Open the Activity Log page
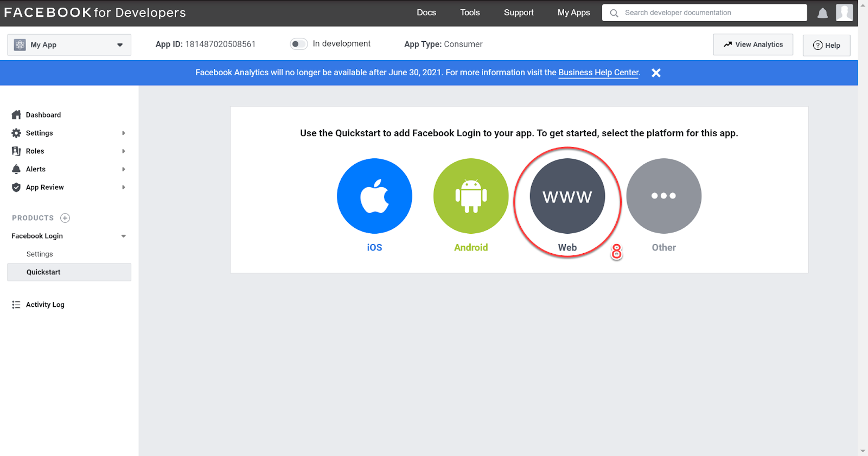This screenshot has height=456, width=868. pyautogui.click(x=45, y=305)
